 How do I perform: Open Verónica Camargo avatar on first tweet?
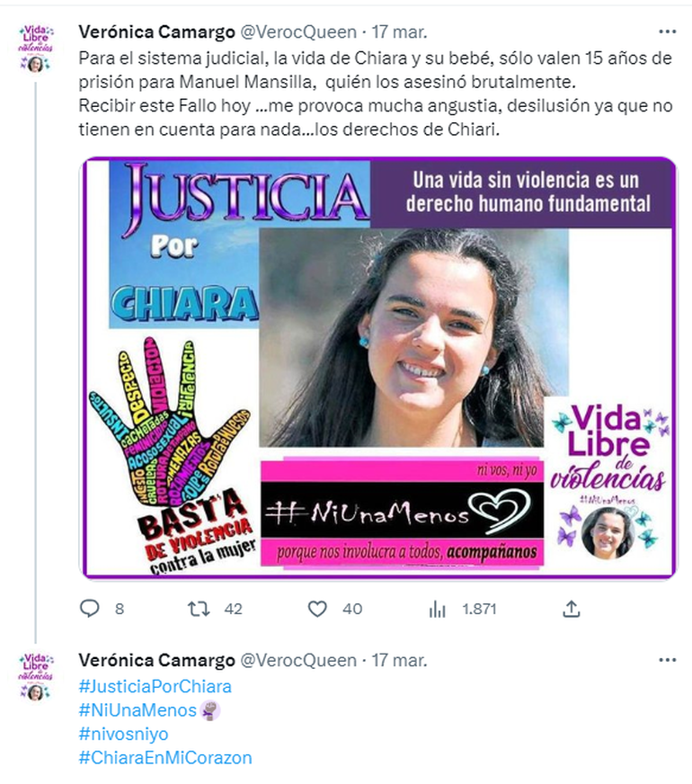tap(35, 49)
